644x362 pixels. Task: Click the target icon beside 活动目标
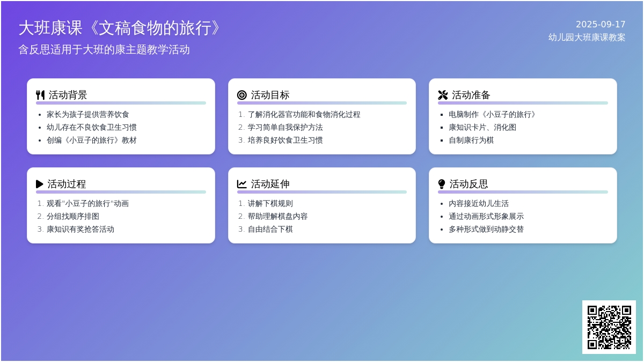(242, 95)
